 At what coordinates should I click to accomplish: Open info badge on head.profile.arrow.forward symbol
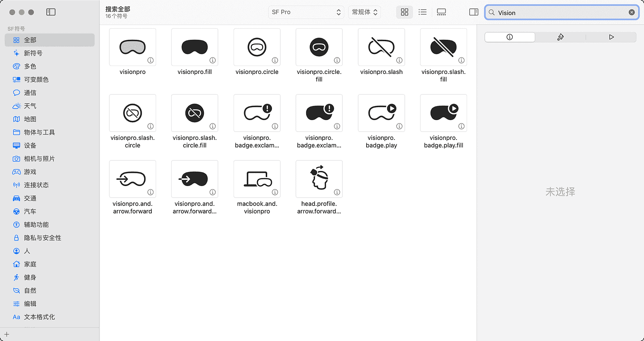pyautogui.click(x=337, y=192)
